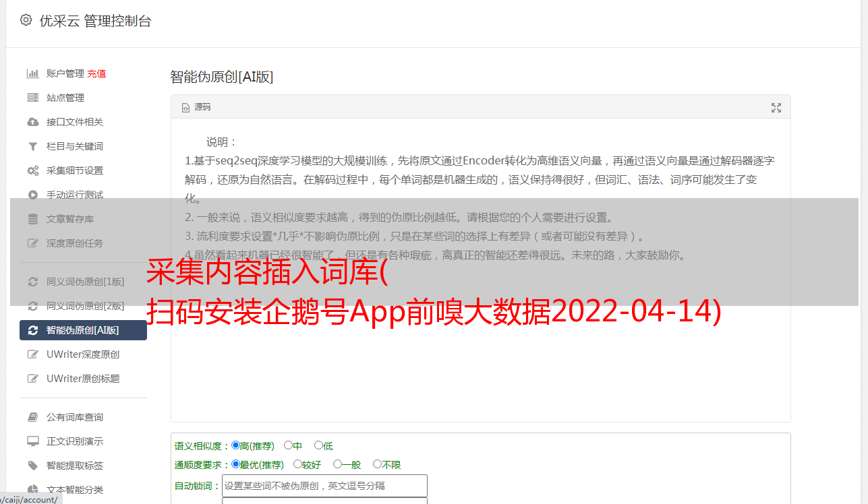
Task: Click the refresh icon on 智能伪原创[AI版] item
Action: [32, 330]
